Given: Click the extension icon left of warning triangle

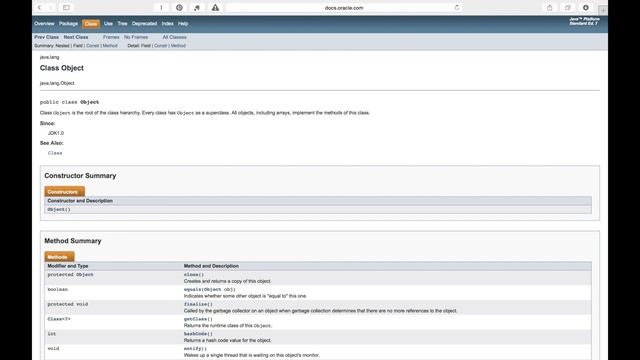Looking at the screenshot, I should [x=197, y=7].
